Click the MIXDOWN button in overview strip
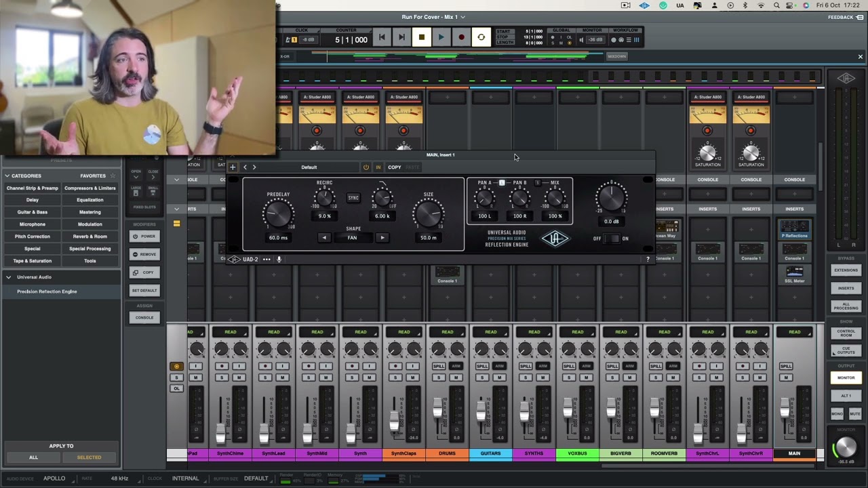868x488 pixels. pos(617,56)
